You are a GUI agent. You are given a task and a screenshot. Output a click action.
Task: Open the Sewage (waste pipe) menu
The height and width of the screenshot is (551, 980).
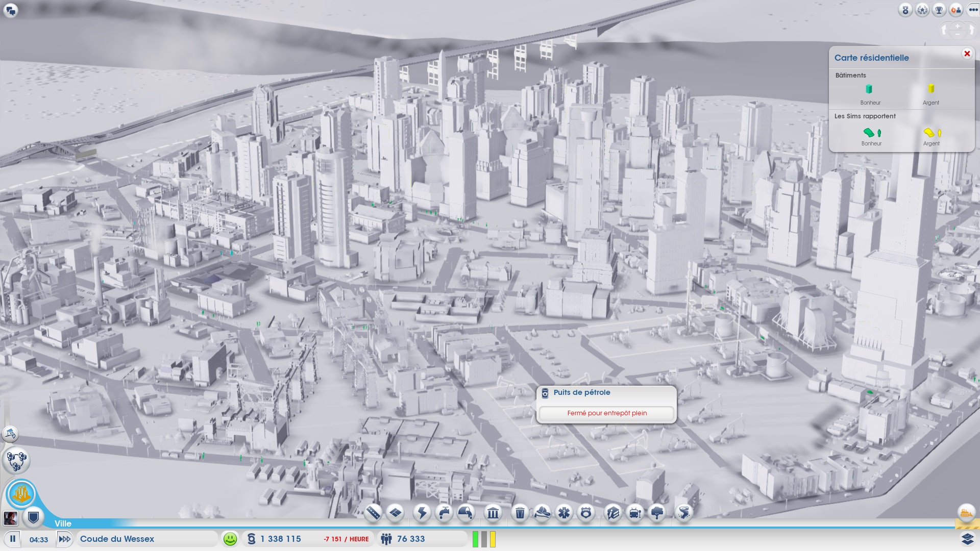466,512
